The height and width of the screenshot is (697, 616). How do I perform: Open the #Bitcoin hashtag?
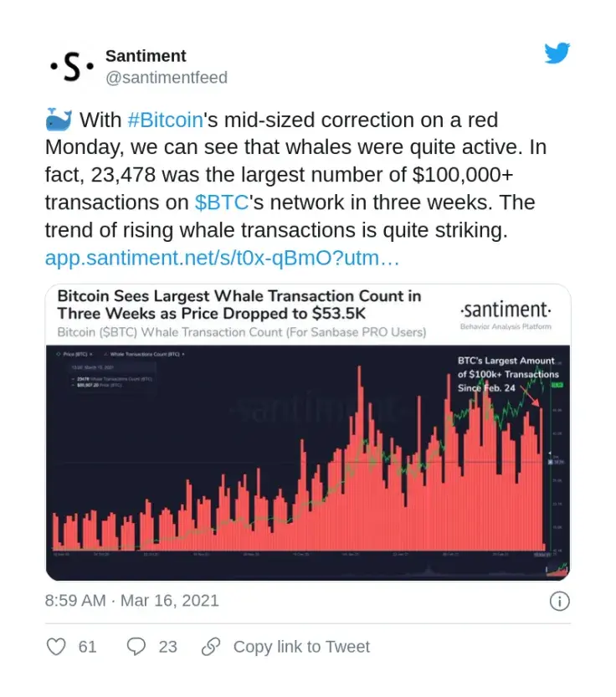(x=165, y=120)
